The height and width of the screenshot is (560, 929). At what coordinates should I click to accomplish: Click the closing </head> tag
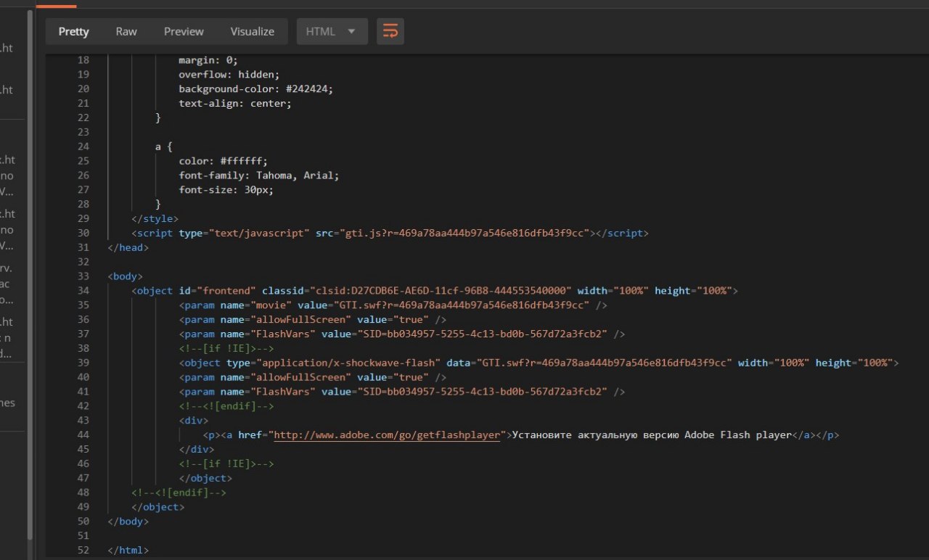128,247
